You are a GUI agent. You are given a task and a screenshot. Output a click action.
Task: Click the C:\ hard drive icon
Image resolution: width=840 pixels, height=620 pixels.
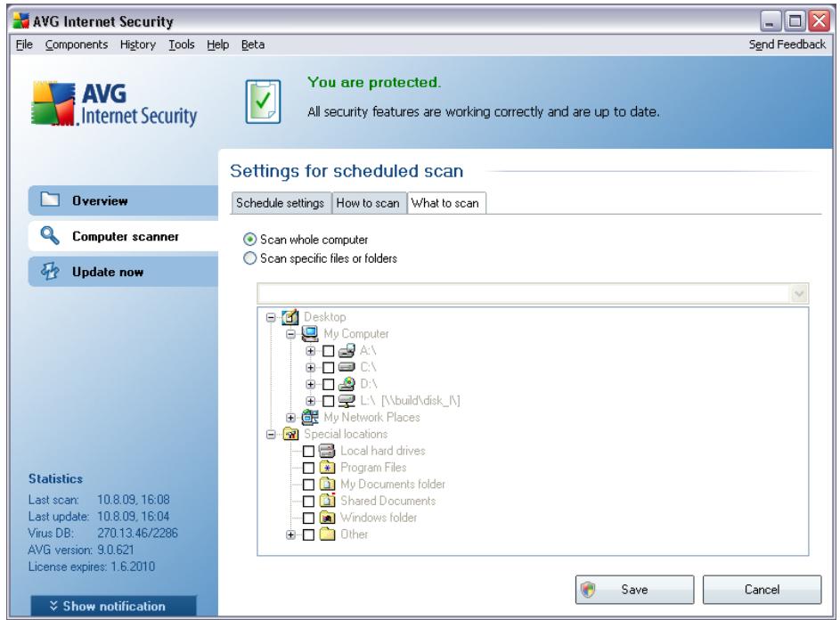(347, 367)
